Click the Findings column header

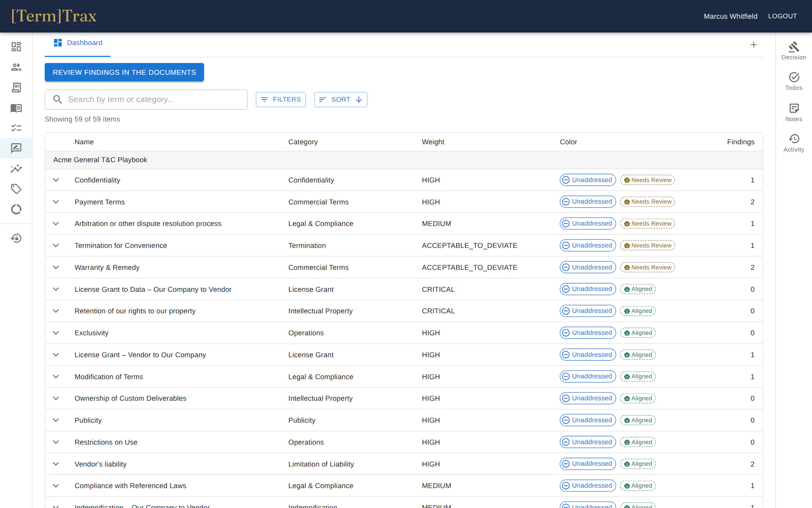(x=741, y=142)
